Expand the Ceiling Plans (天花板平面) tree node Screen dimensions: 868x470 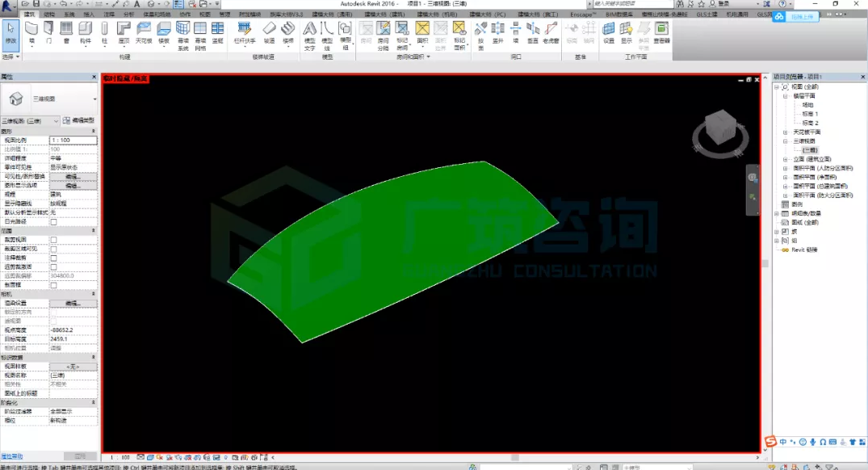[785, 132]
